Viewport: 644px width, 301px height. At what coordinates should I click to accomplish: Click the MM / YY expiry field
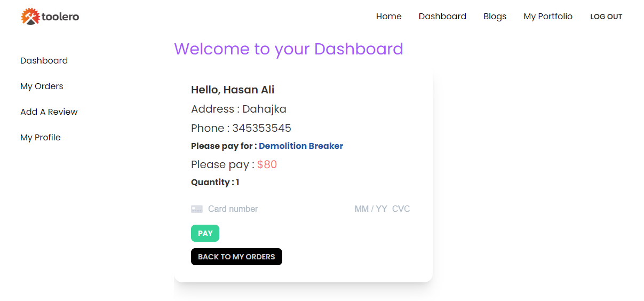(x=371, y=209)
